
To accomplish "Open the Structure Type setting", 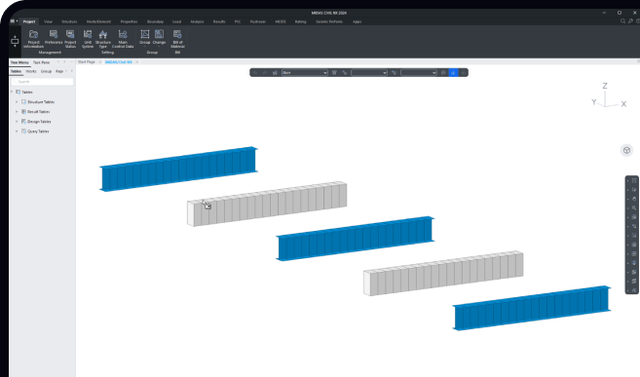I will point(103,39).
